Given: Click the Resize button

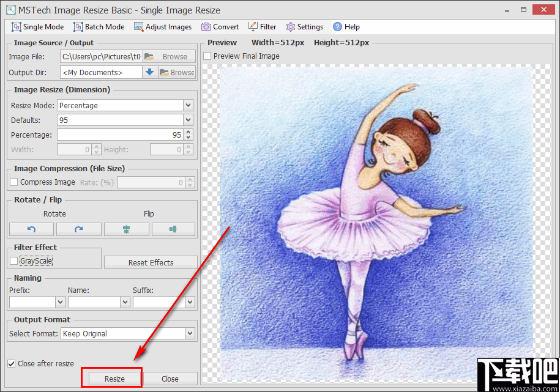Looking at the screenshot, I should click(x=114, y=379).
